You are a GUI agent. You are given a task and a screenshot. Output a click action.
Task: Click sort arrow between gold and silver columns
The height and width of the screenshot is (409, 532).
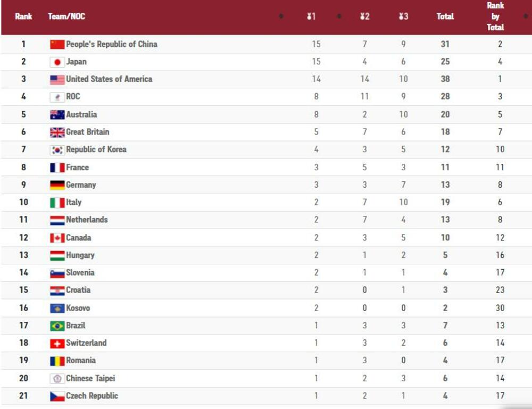(x=339, y=16)
